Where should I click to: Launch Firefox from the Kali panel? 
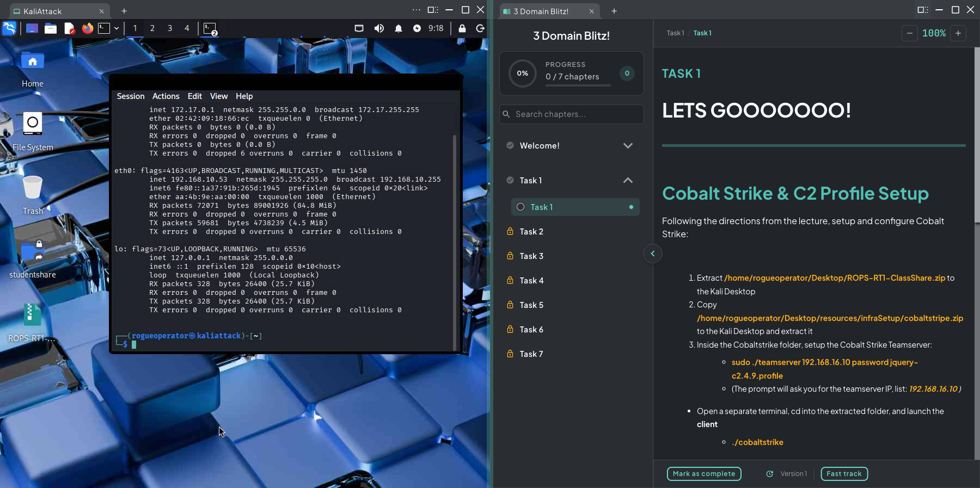pos(87,28)
